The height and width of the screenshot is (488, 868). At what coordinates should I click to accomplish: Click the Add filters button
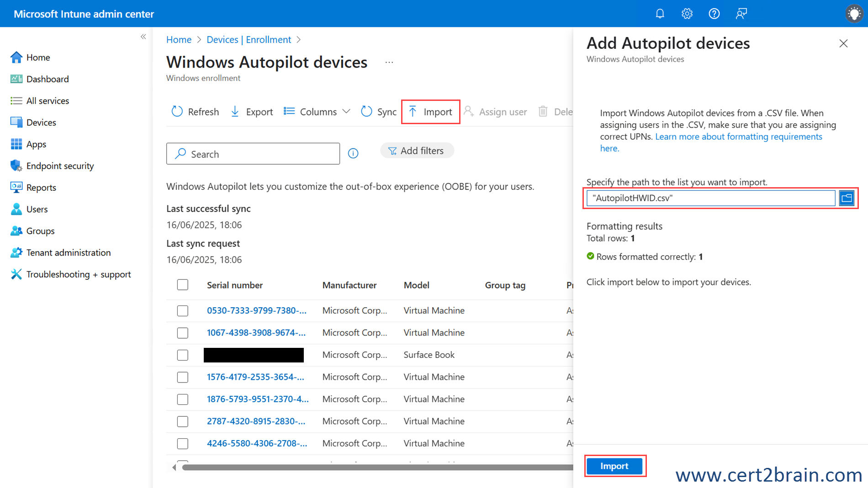click(x=417, y=151)
